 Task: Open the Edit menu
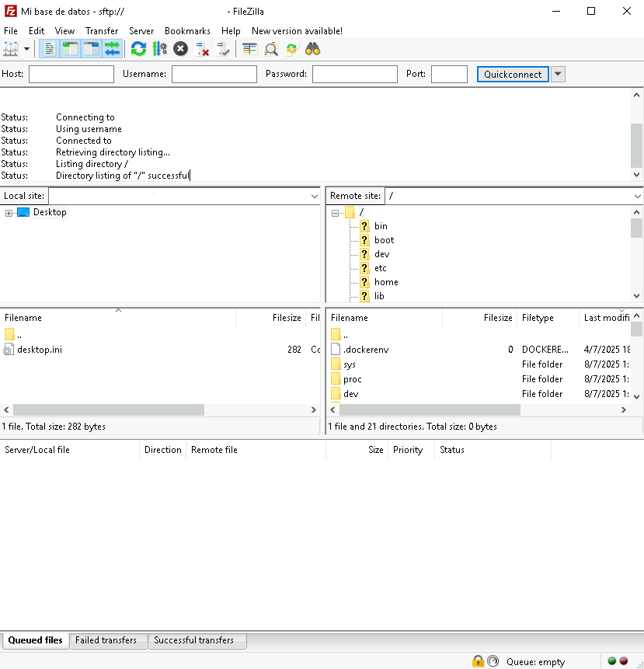(x=37, y=31)
